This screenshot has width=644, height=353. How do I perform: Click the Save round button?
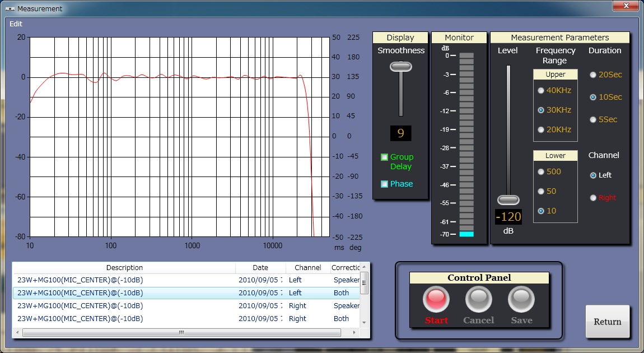(x=521, y=300)
